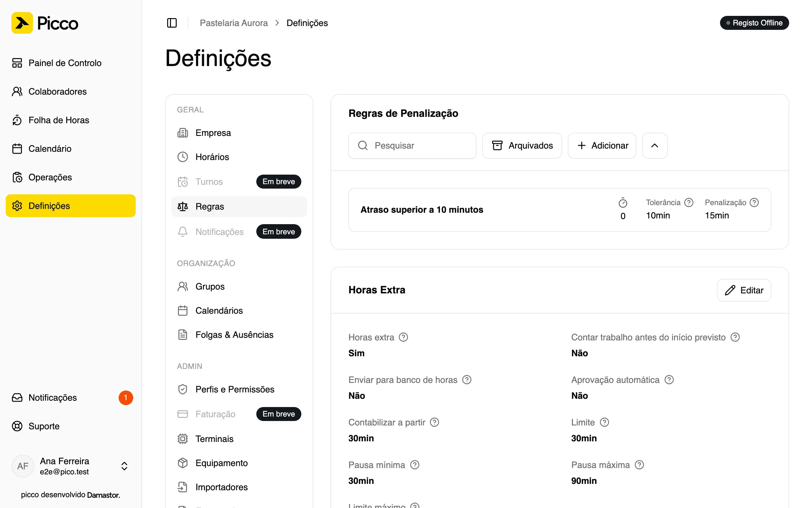
Task: Click help icon beside Aprovação automática
Action: pyautogui.click(x=669, y=380)
